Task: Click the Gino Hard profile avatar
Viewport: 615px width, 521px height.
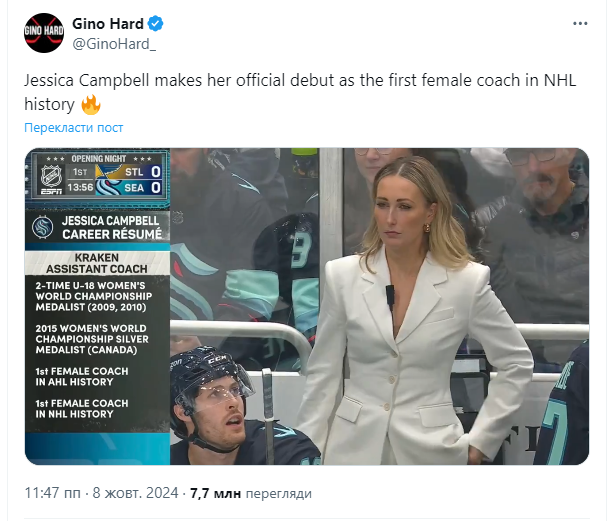Action: coord(44,33)
